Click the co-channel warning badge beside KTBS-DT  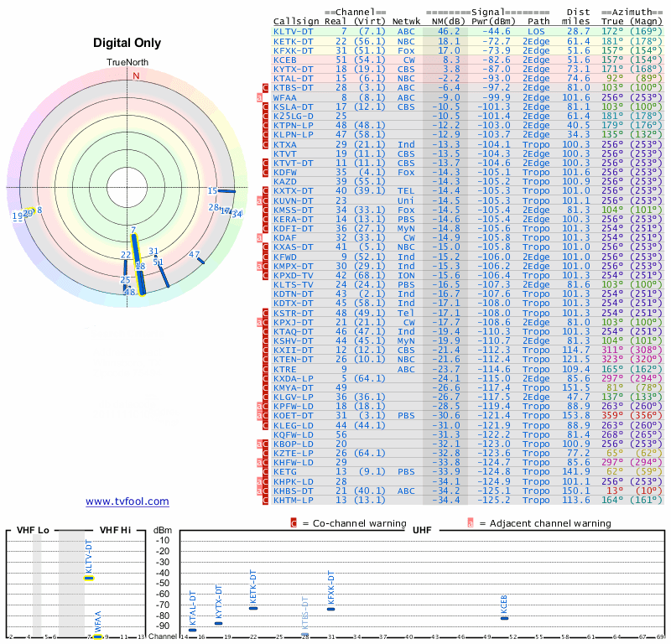pos(265,88)
